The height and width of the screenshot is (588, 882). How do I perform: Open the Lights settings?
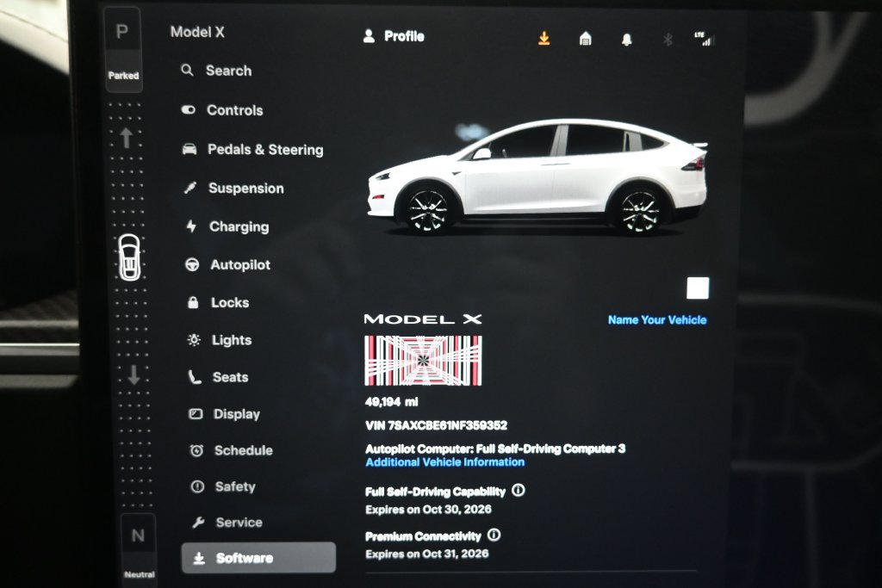220,340
